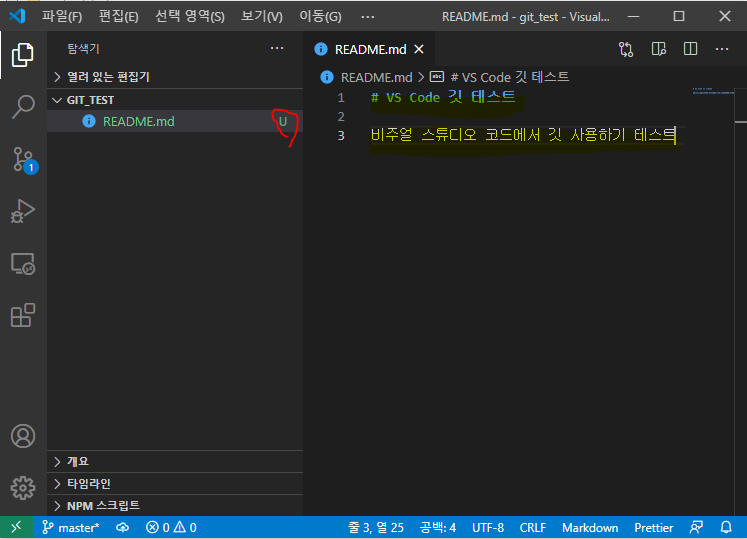Open the Accounts menu icon

pos(23,436)
